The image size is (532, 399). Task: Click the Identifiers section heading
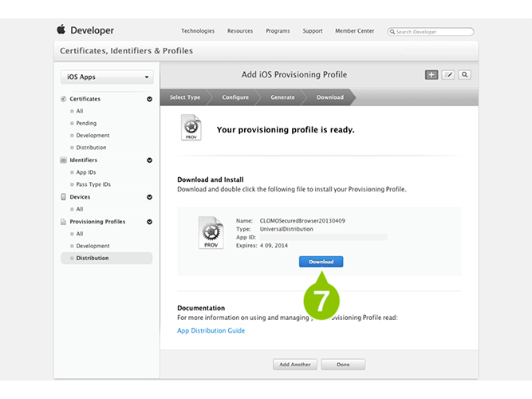click(84, 160)
